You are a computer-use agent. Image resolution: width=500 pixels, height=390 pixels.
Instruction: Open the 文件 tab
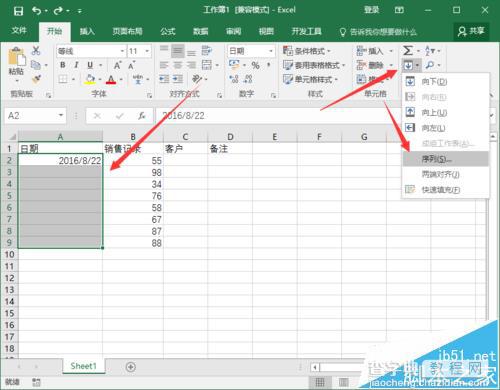19,31
